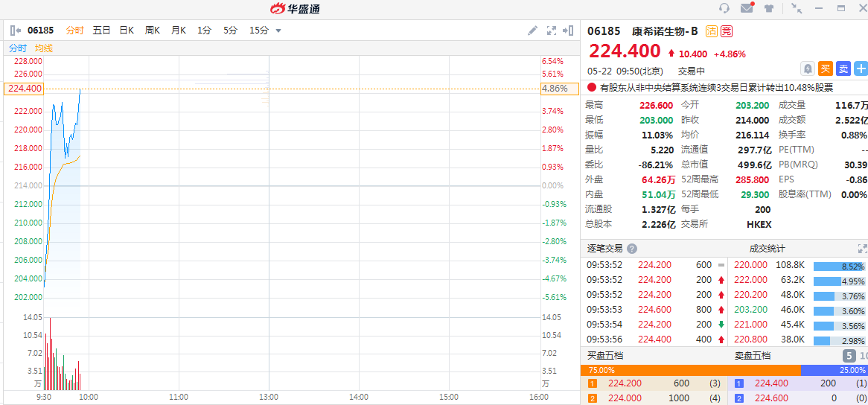Add stock to watchlist with plus icon

point(861,68)
